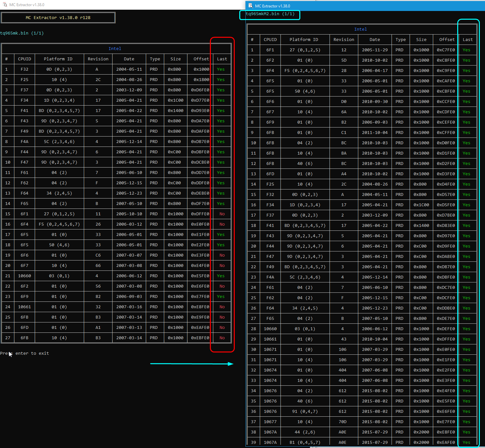
Task: Click offset '0xE4FE0' in left window
Action: pyautogui.click(x=200, y=266)
